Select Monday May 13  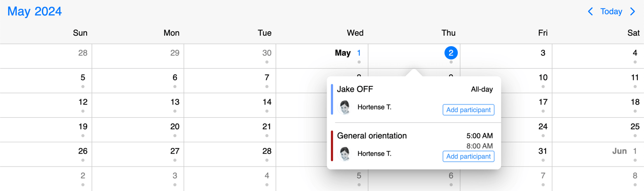175,102
